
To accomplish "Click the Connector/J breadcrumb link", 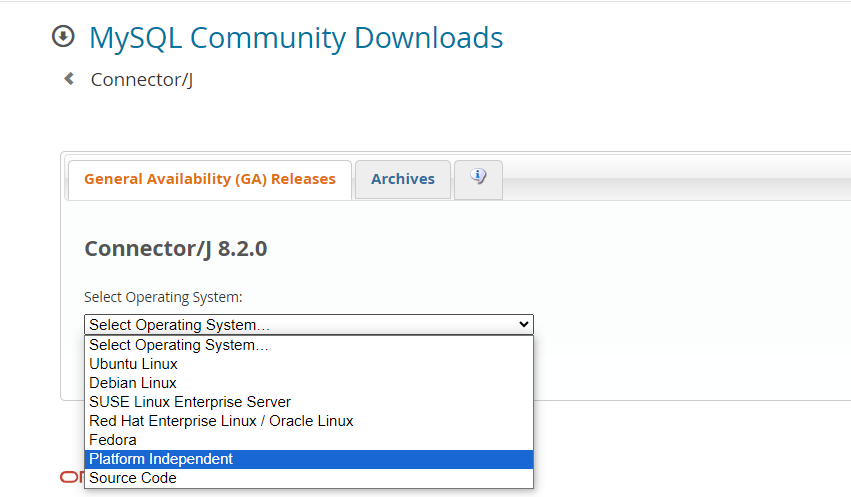I will (x=142, y=80).
